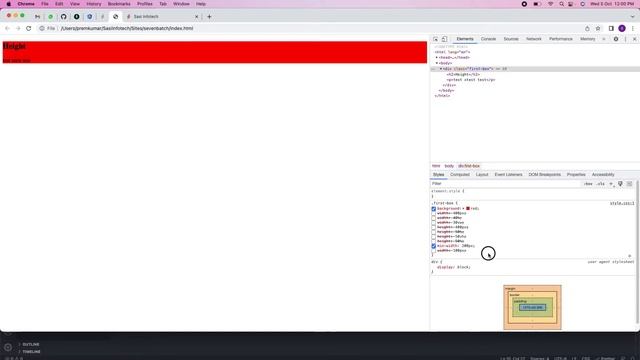The image size is (640, 360).
Task: Open the red background color swatch
Action: click(468, 209)
